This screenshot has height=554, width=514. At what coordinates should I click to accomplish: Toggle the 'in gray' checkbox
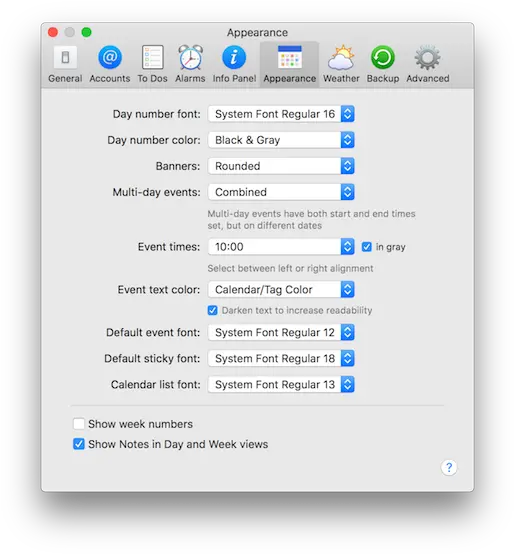click(x=366, y=247)
